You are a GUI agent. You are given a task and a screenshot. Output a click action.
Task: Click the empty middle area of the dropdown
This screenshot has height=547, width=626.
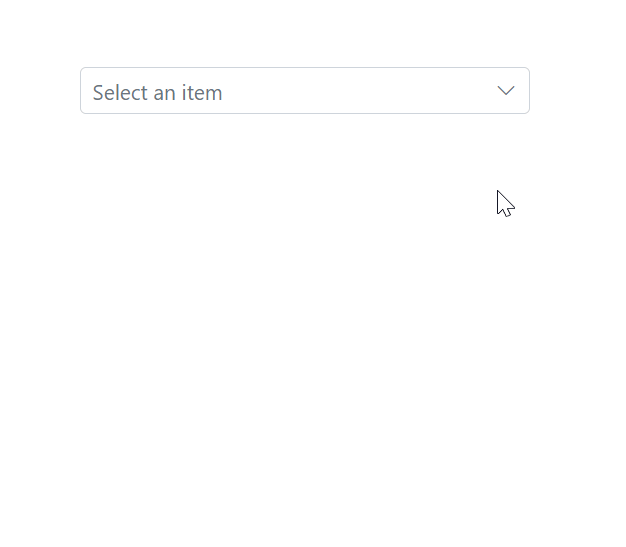pyautogui.click(x=350, y=91)
